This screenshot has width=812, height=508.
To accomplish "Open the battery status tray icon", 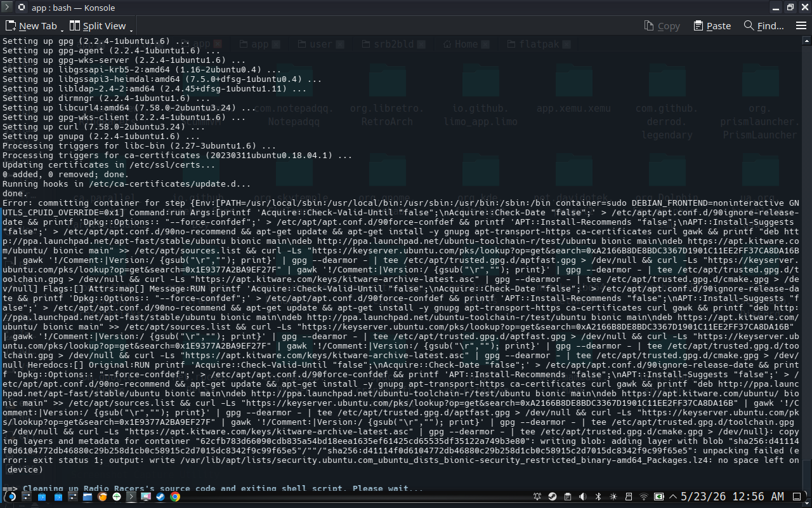I will [659, 497].
